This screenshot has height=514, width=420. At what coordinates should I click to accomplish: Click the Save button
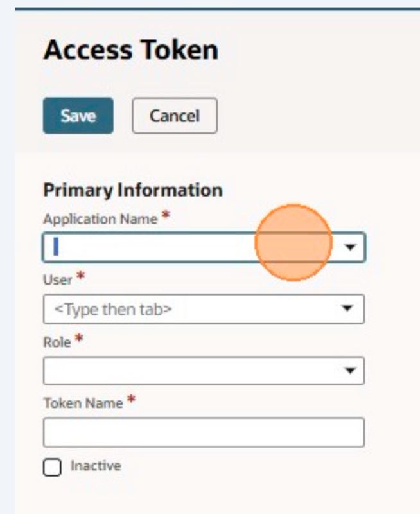pos(78,116)
